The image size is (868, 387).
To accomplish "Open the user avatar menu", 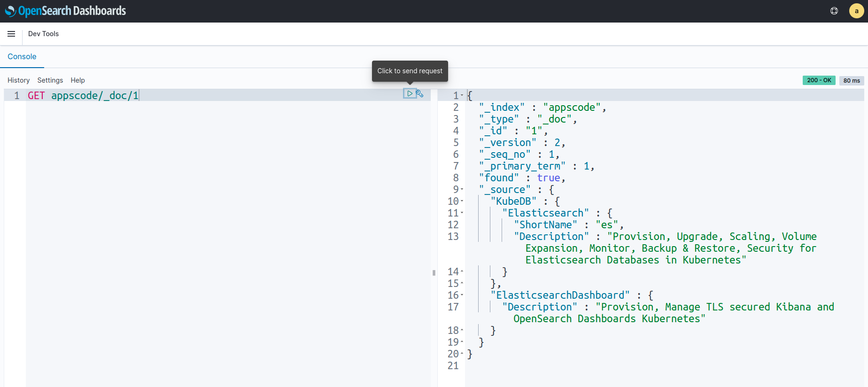I will point(856,11).
